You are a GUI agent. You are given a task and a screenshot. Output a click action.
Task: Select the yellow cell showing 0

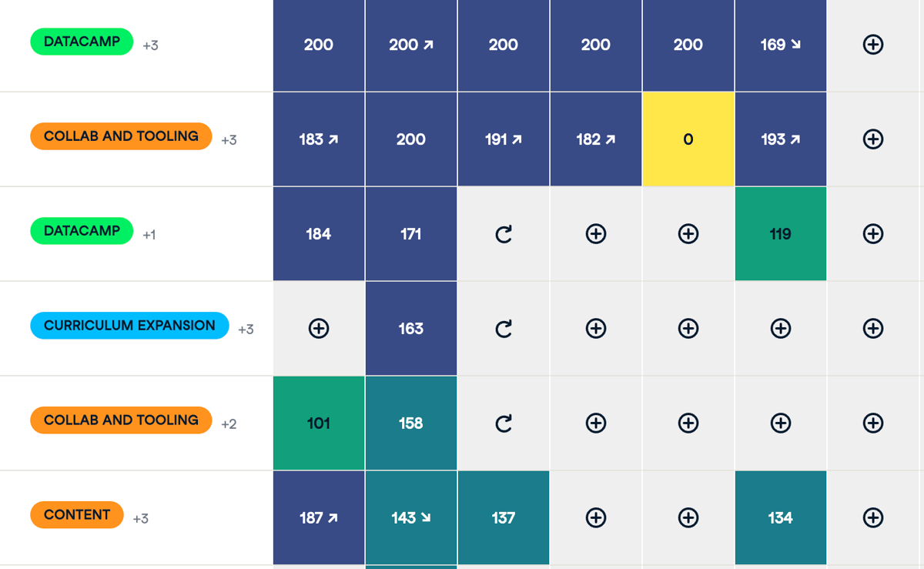688,139
